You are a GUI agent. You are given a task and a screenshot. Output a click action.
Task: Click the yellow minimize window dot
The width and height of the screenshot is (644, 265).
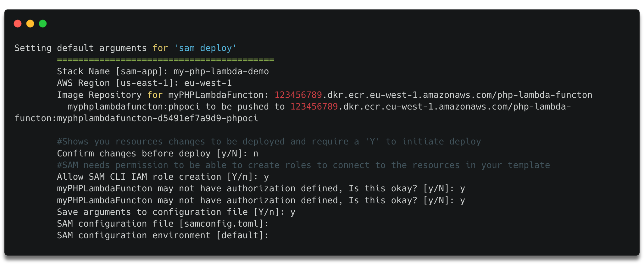[30, 24]
